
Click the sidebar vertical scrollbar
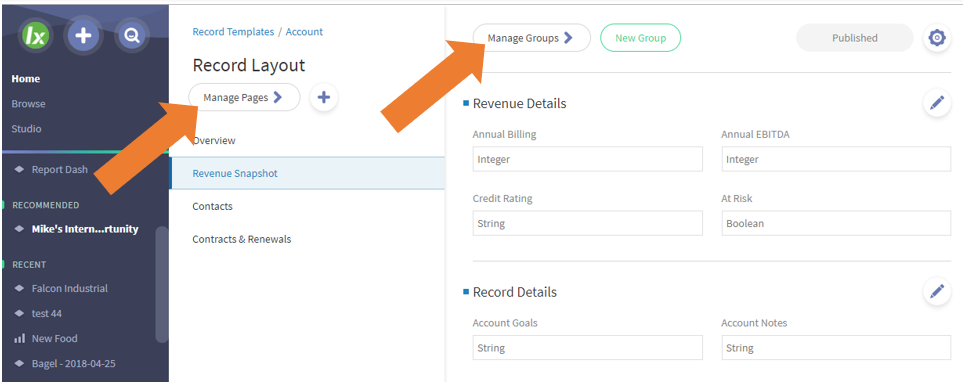click(162, 285)
